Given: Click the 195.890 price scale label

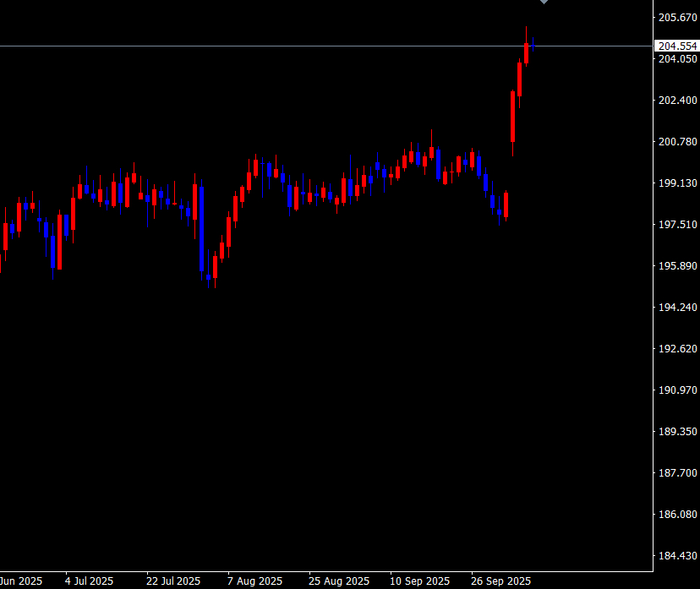Looking at the screenshot, I should coord(678,266).
